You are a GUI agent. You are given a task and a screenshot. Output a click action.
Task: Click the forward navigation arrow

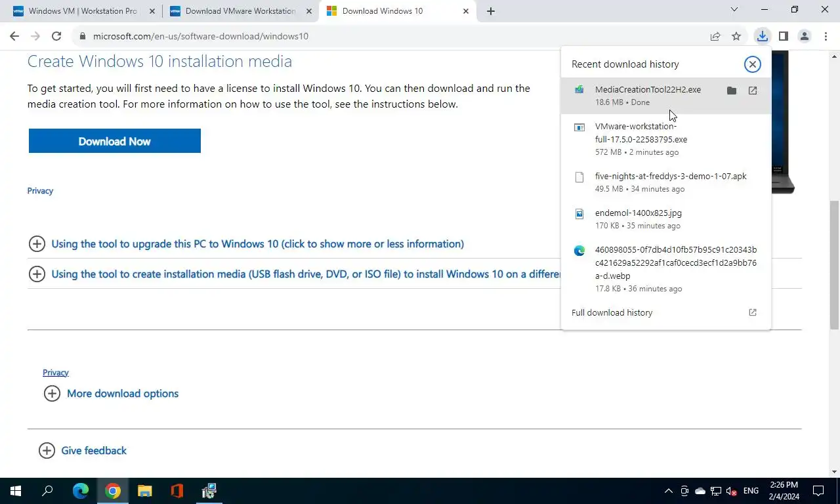coord(35,36)
